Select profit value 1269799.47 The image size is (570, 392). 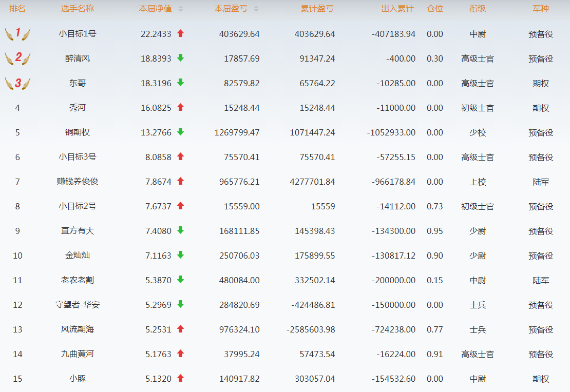[237, 132]
